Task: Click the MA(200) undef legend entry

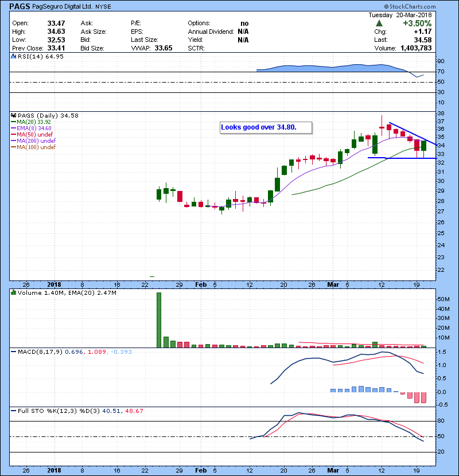Action: coord(33,141)
